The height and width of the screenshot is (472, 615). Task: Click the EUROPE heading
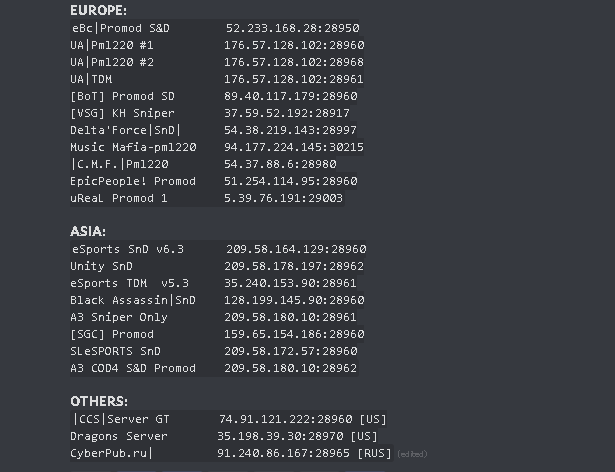98,10
